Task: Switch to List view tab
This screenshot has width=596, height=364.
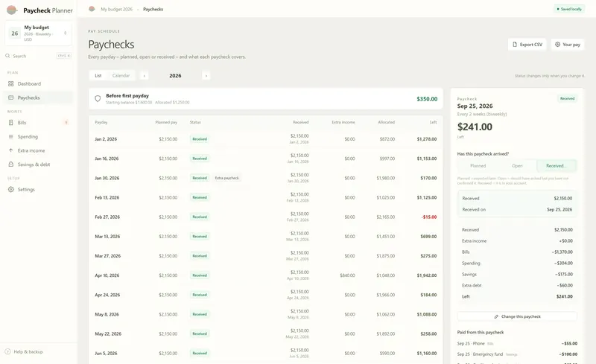Action: 98,76
